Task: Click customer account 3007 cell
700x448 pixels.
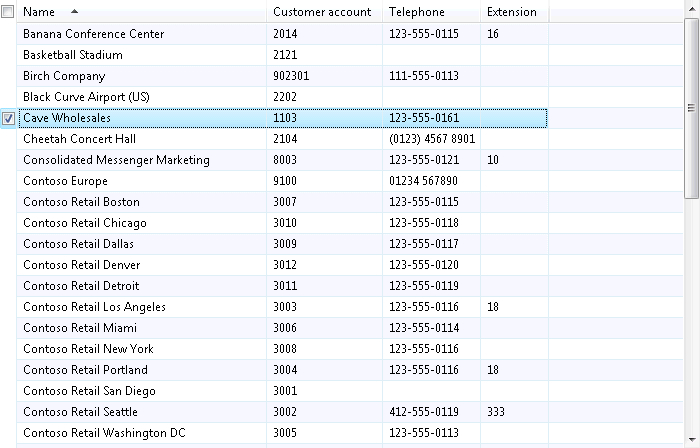Action: click(325, 202)
